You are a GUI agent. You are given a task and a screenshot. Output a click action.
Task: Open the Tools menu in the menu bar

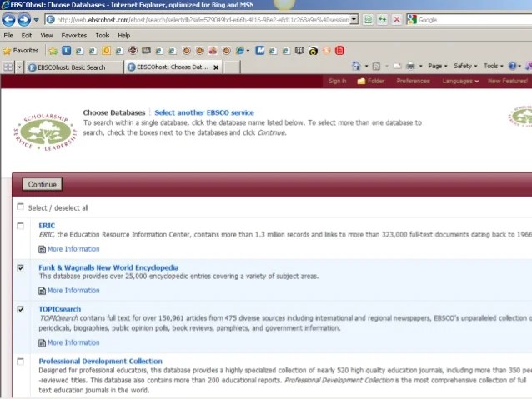pos(102,35)
